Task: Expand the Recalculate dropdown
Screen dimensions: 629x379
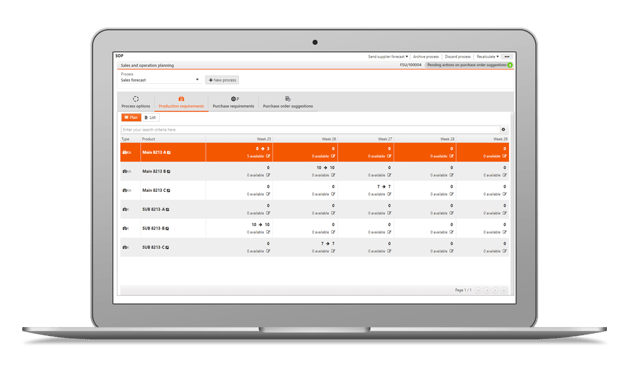Action: (487, 57)
